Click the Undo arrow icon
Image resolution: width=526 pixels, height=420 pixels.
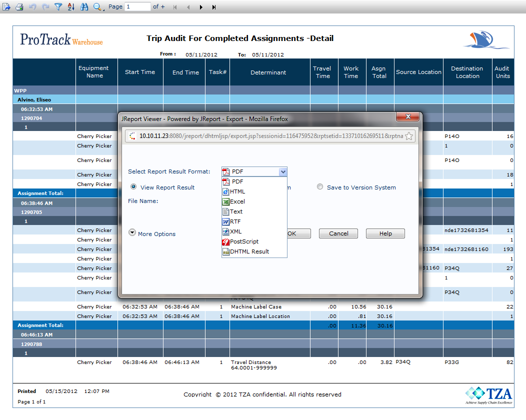(32, 6)
